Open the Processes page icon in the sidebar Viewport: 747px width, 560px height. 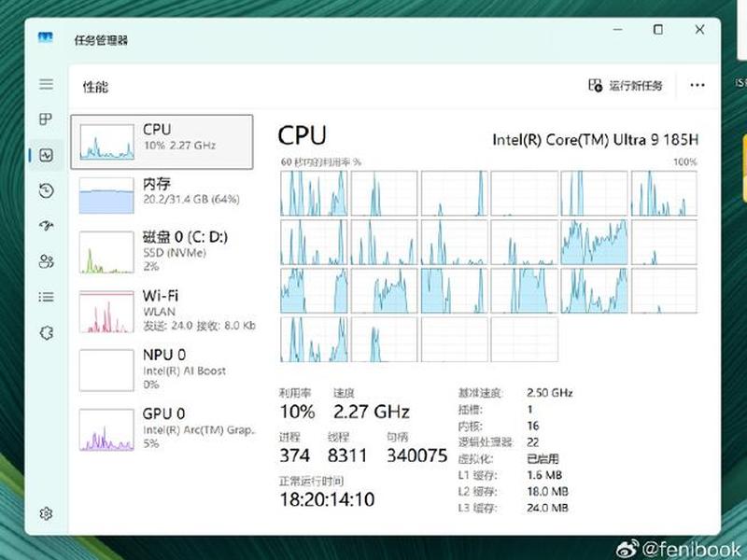pos(46,119)
